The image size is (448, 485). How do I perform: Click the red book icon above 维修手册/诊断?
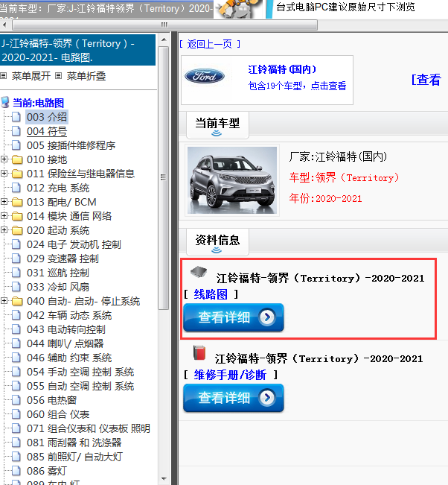(199, 353)
